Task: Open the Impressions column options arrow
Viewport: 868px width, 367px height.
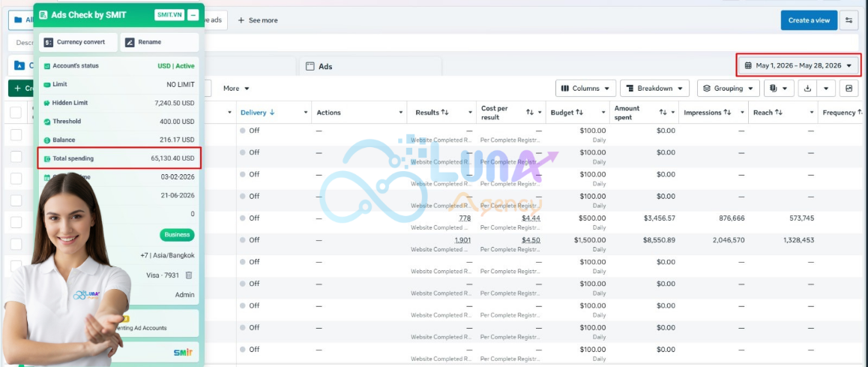Action: tap(742, 113)
